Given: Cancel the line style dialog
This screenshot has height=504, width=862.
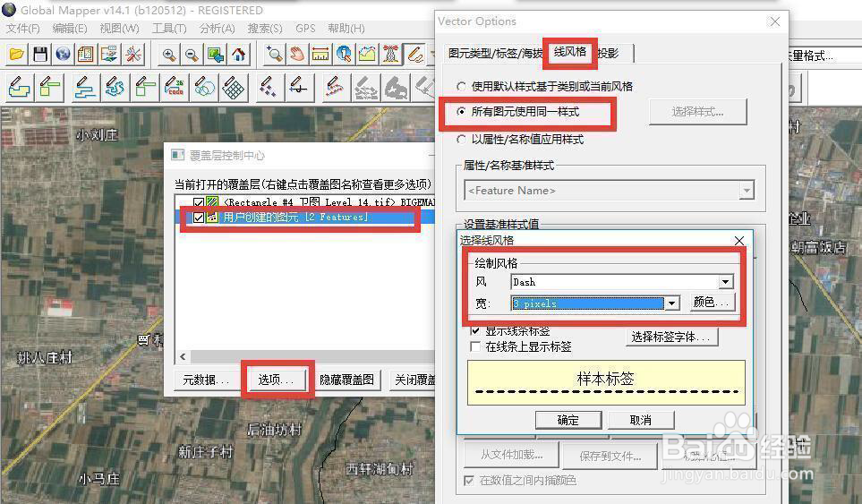Looking at the screenshot, I should 640,421.
